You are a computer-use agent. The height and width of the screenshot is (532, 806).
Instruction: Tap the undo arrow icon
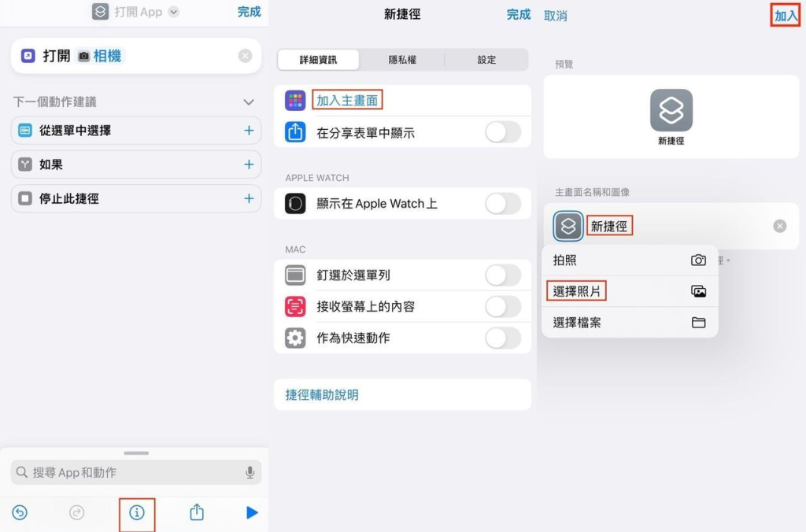(x=20, y=512)
